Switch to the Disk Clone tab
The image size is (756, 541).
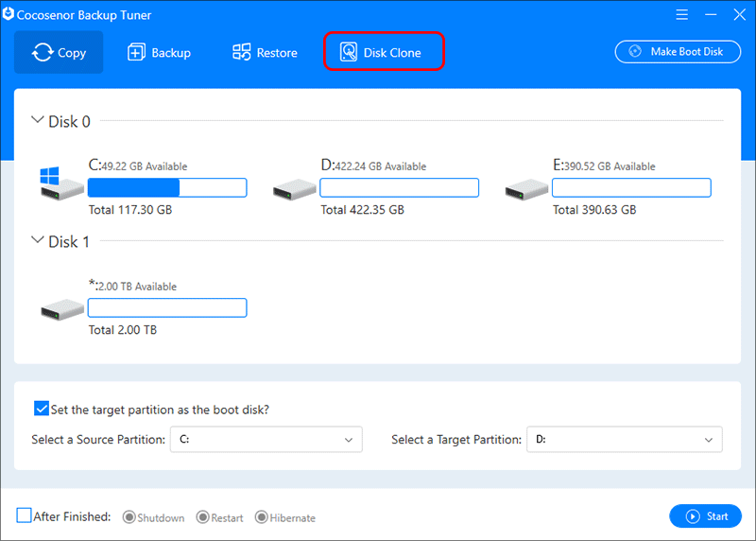point(384,52)
